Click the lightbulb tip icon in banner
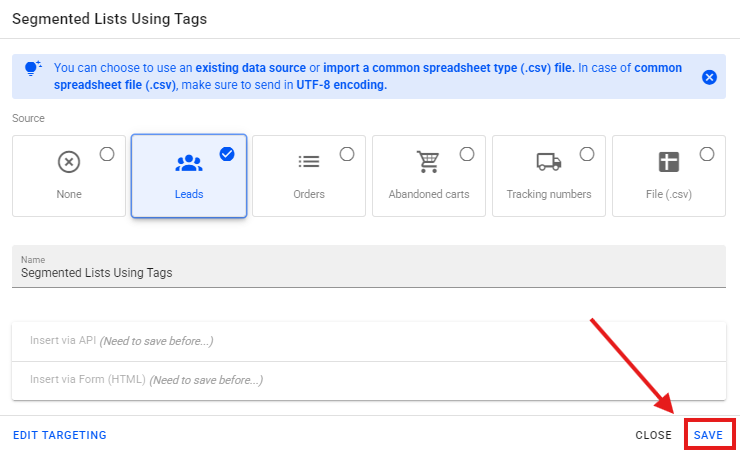740x451 pixels. point(32,68)
